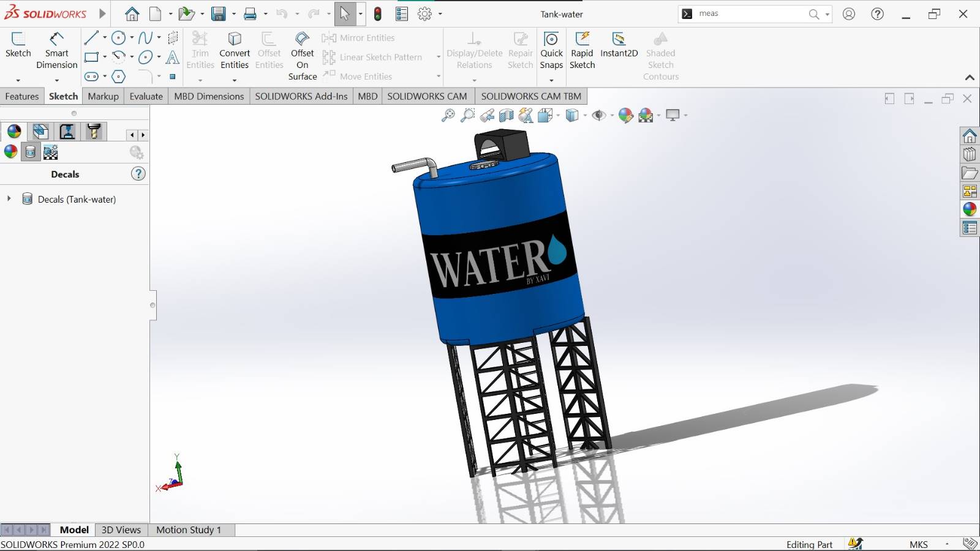Open the CAM feature tree tab icon
The image size is (980, 551).
point(40,132)
